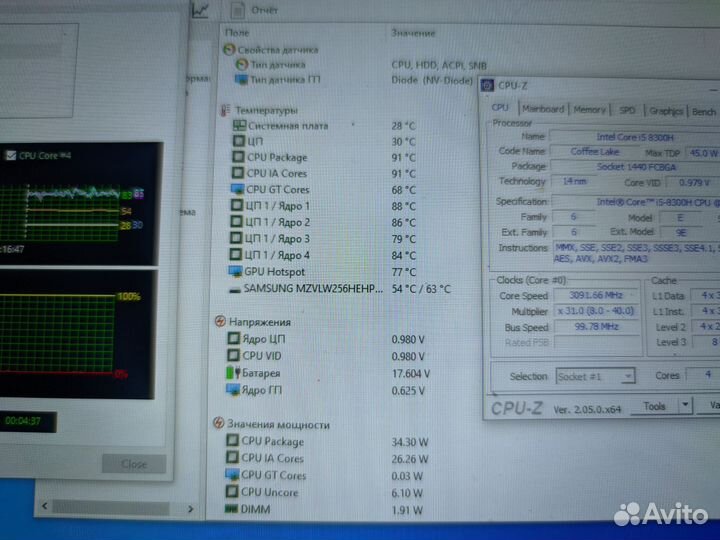The height and width of the screenshot is (540, 720).
Task: Click the CPU GT Cores temperature monitor icon
Action: click(x=237, y=189)
